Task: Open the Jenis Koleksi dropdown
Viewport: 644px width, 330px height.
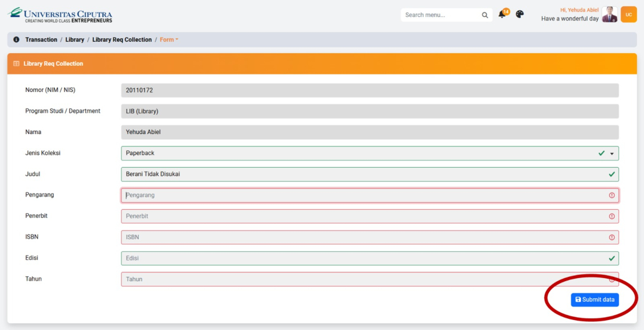Action: click(369, 153)
